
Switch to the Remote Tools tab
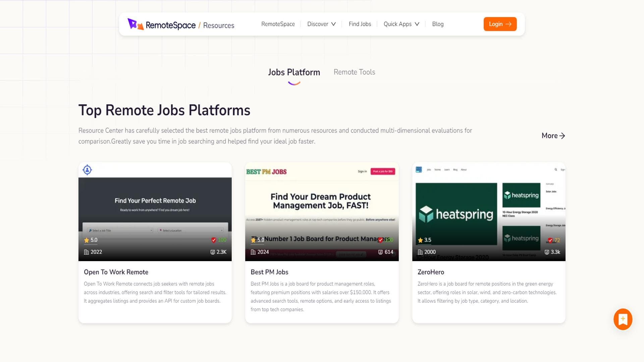pos(354,72)
